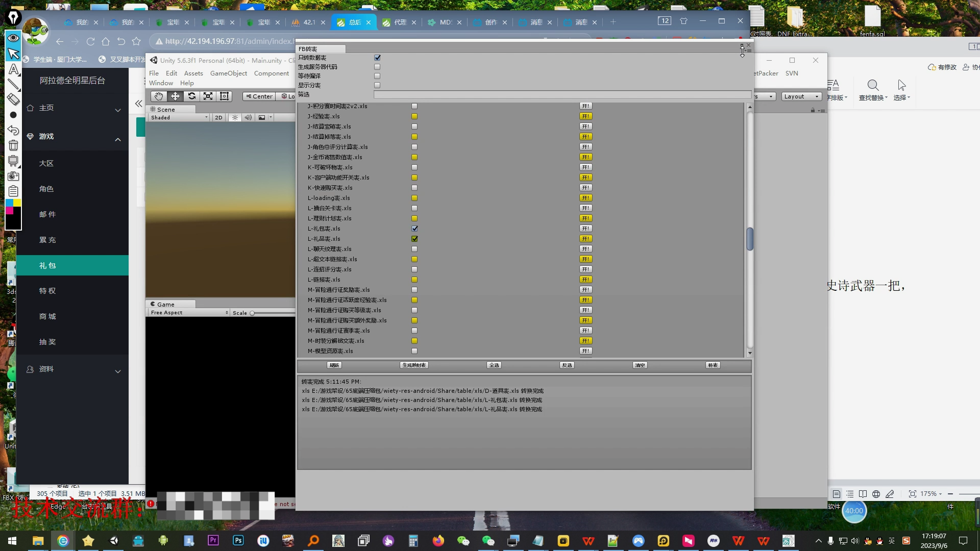
Task: Toggle scene lighting sun icon
Action: click(235, 117)
